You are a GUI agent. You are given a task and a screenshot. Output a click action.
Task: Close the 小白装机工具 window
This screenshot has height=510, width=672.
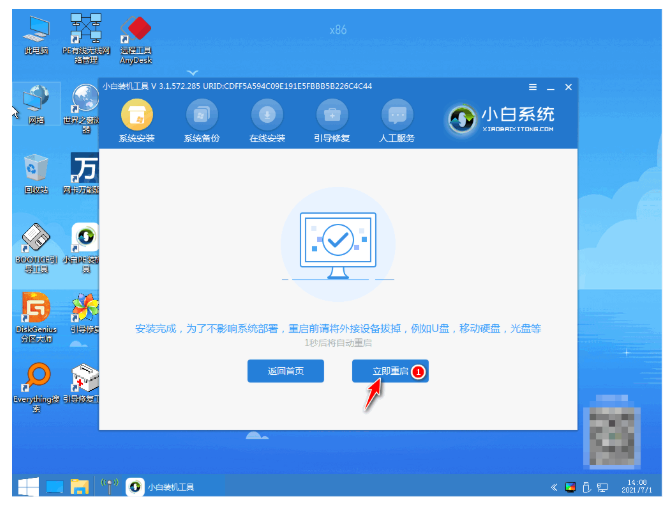pos(568,87)
